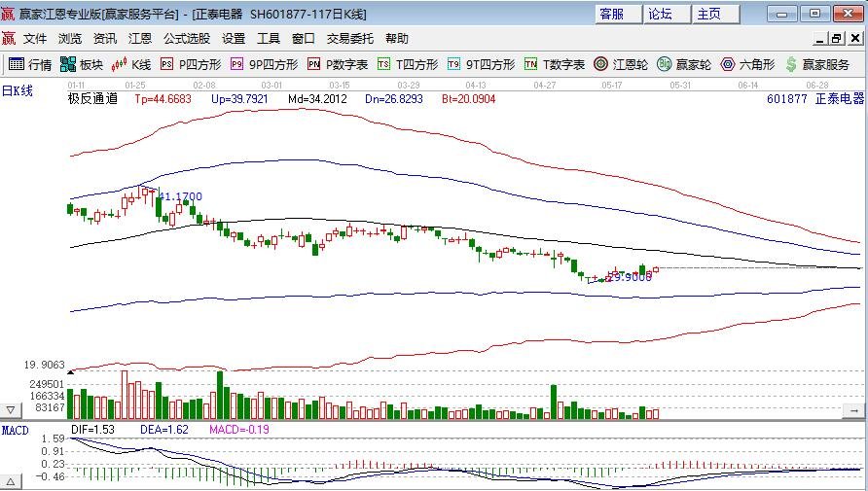The height and width of the screenshot is (491, 868).
Task: Click the 19.9063 axis value
Action: point(45,365)
